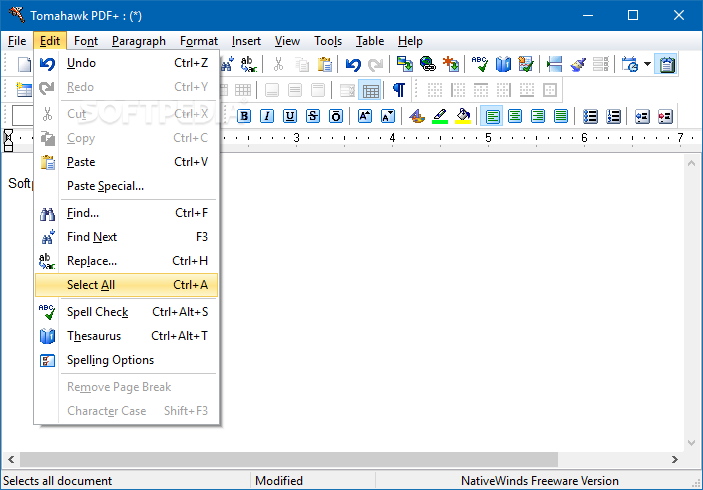Screen dimensions: 703x490
Task: Open the Tools menu
Action: 328,41
